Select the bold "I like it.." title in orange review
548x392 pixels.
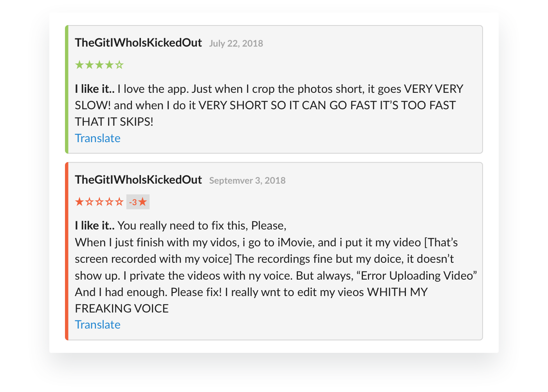coord(94,226)
